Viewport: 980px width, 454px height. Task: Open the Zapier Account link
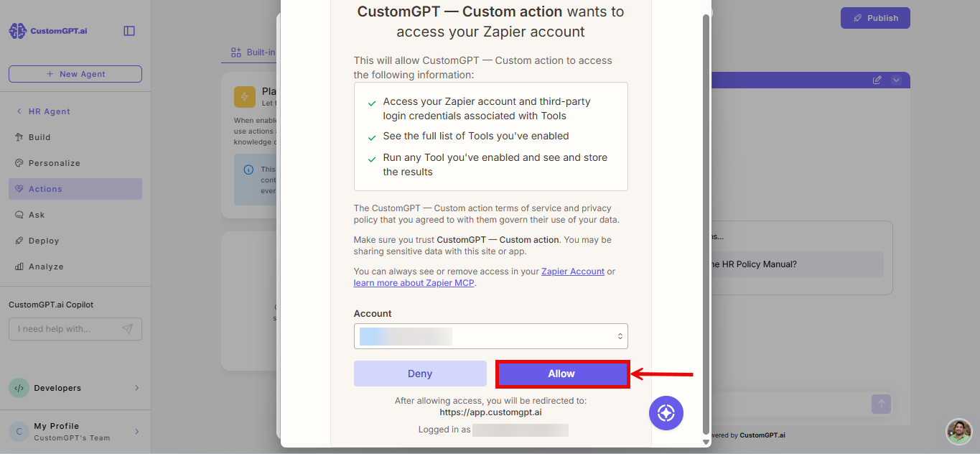pos(573,272)
